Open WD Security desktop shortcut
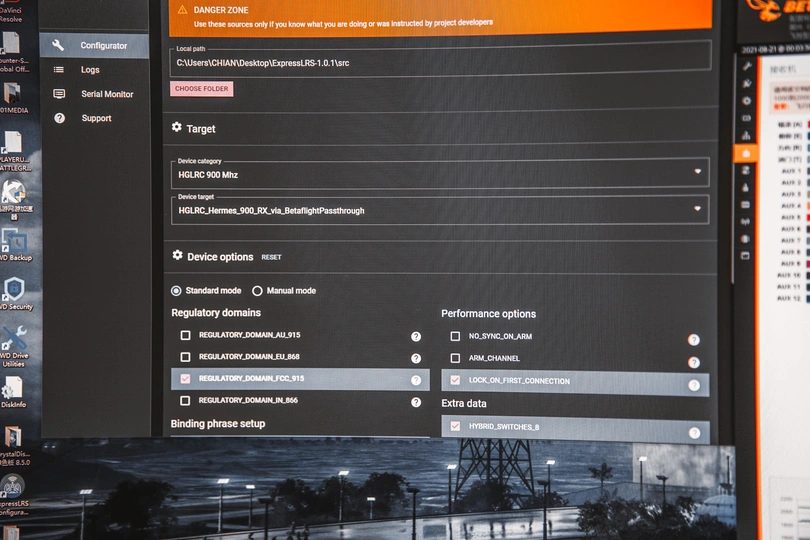This screenshot has width=810, height=540. [x=14, y=294]
